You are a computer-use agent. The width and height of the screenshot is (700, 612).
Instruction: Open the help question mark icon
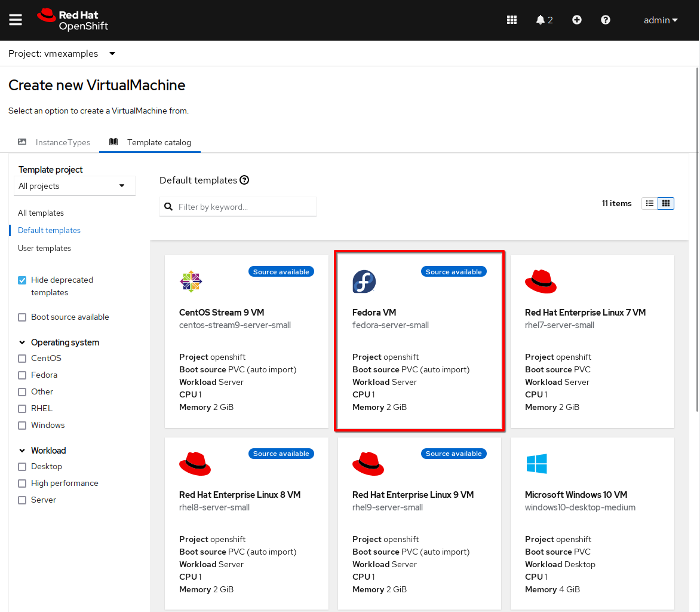click(x=606, y=20)
